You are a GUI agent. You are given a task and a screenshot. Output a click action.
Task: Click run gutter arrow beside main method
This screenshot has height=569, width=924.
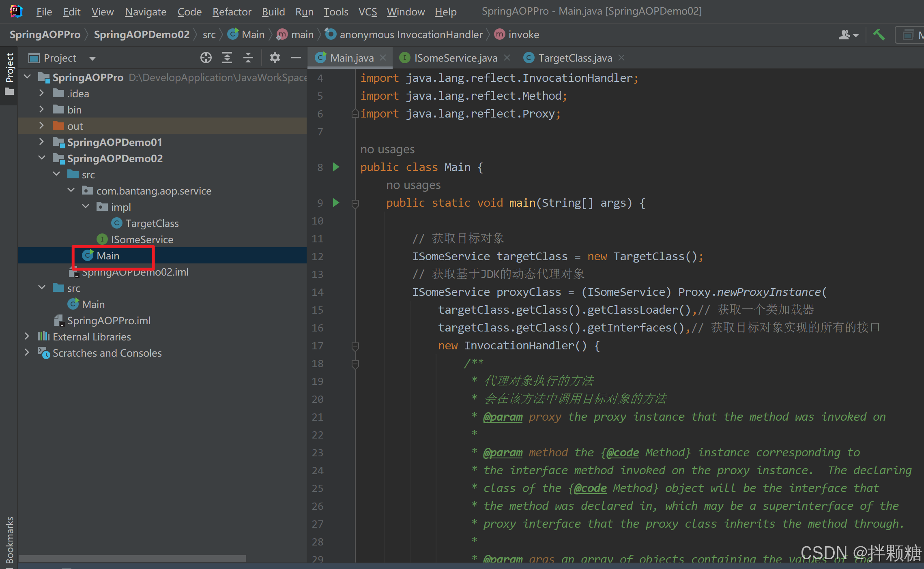336,203
